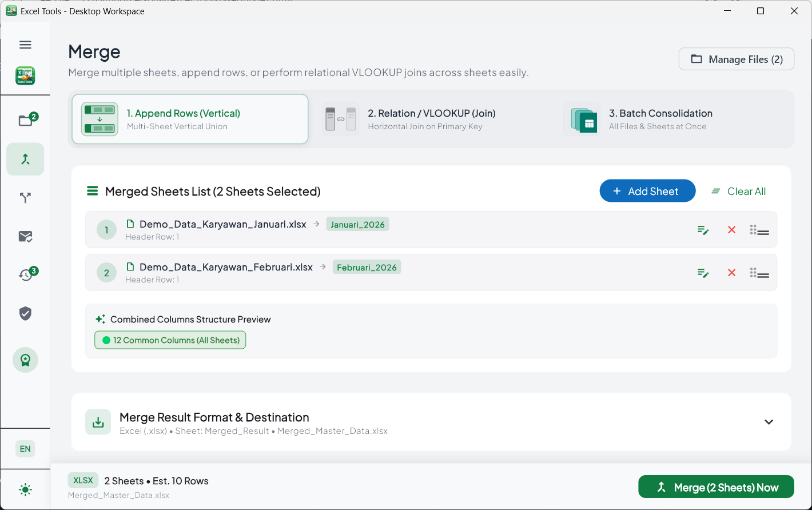Switch language with EN button

point(25,449)
